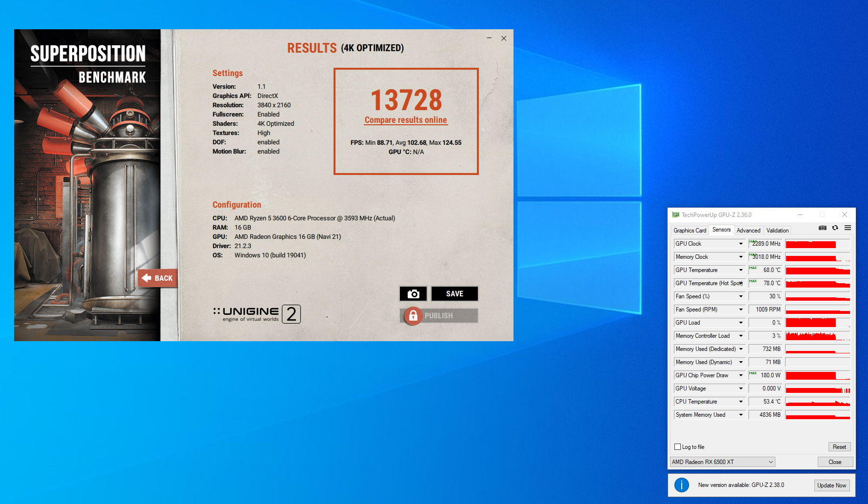Click the Hot Spot 78.0 °C reading

coord(765,283)
